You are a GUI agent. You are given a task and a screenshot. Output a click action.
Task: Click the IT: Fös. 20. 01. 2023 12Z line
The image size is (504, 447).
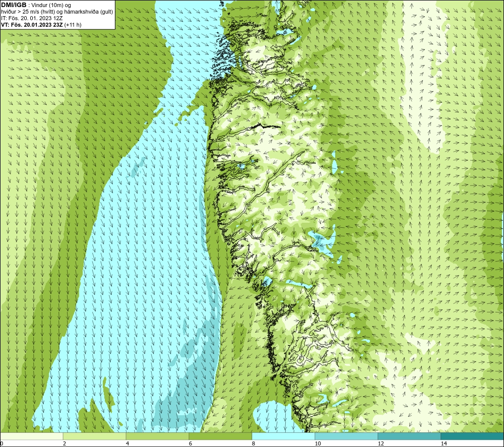click(31, 18)
